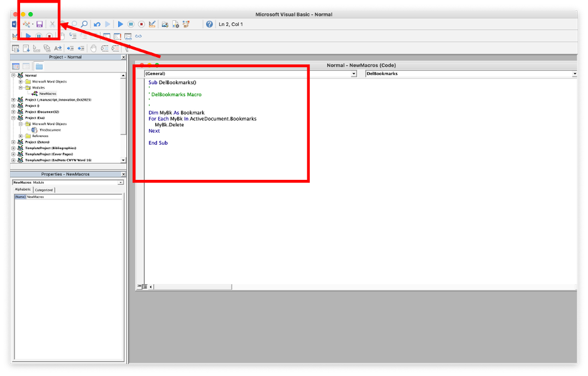Viewport: 588px width, 376px height.
Task: Click the Undo arrow icon
Action: coord(97,25)
